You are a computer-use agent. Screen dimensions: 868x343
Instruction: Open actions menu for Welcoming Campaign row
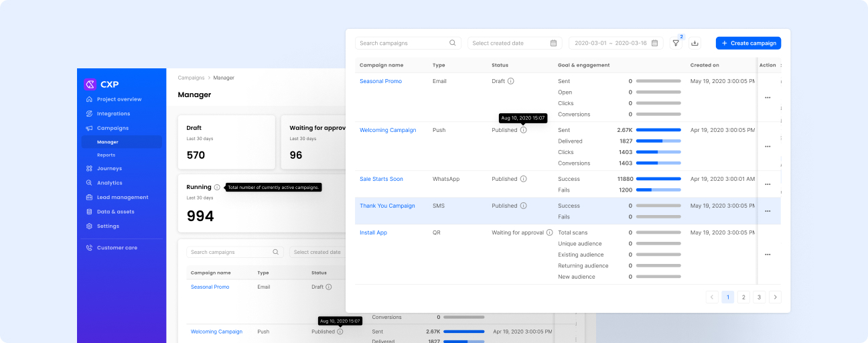(768, 146)
